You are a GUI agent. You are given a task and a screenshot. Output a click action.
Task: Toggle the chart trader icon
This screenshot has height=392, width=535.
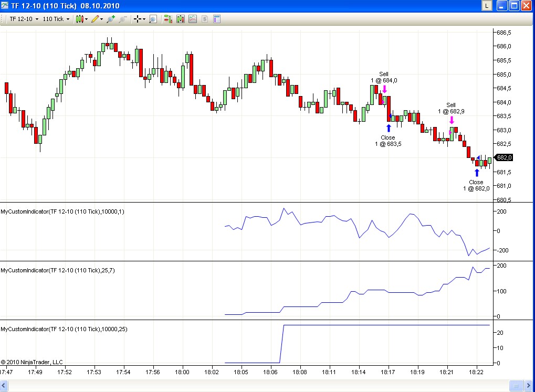(x=168, y=19)
